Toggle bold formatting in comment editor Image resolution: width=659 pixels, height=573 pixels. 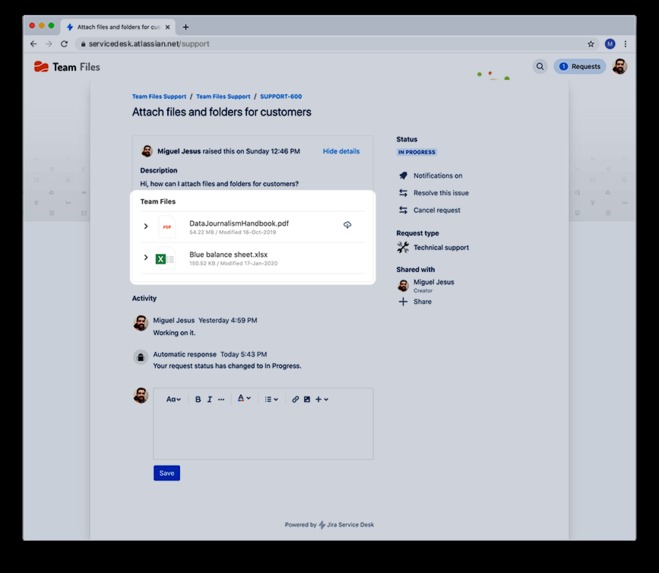click(x=198, y=399)
